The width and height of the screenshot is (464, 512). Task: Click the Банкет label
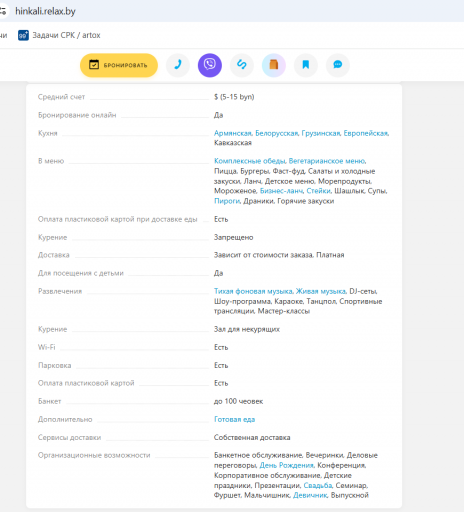[49, 401]
